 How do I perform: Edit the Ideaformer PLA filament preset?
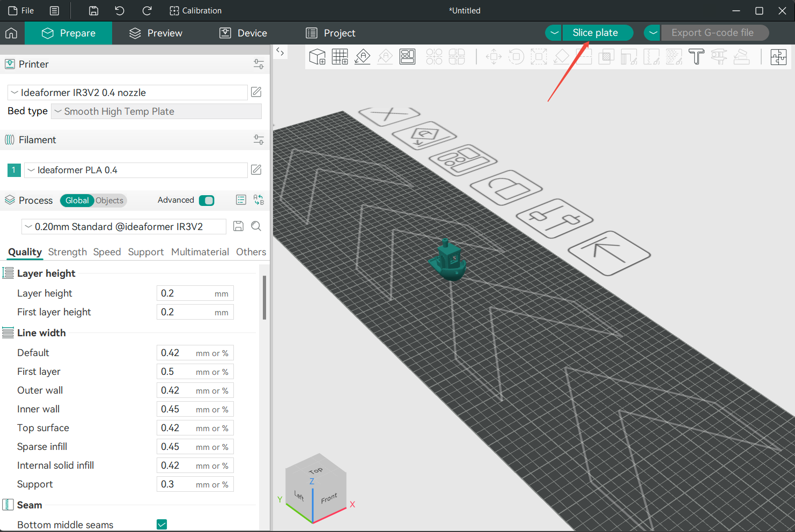256,170
